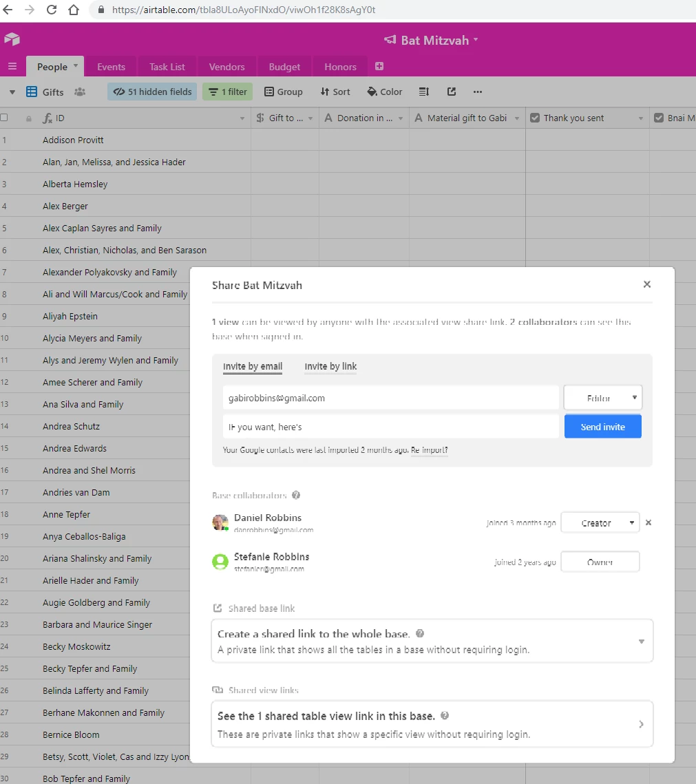Image resolution: width=696 pixels, height=784 pixels.
Task: Switch to the Task List table tab
Action: coord(167,67)
